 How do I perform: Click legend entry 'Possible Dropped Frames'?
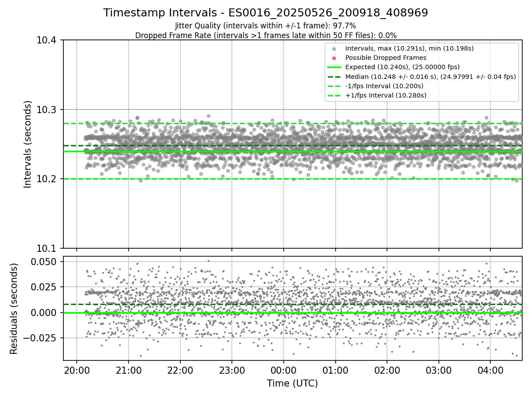[x=386, y=58]
